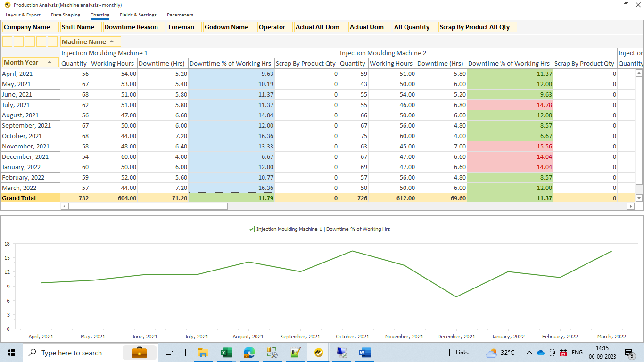Select red-highlighted 14.78 cell for July

pos(510,105)
